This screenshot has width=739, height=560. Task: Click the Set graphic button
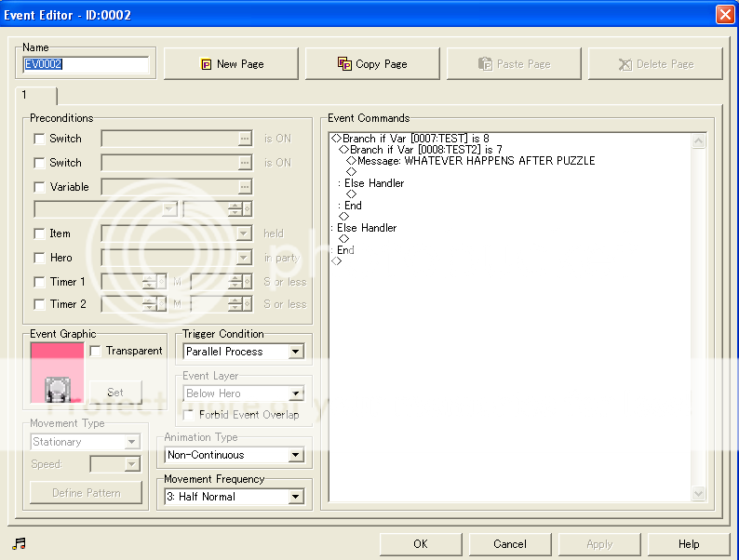tap(114, 392)
